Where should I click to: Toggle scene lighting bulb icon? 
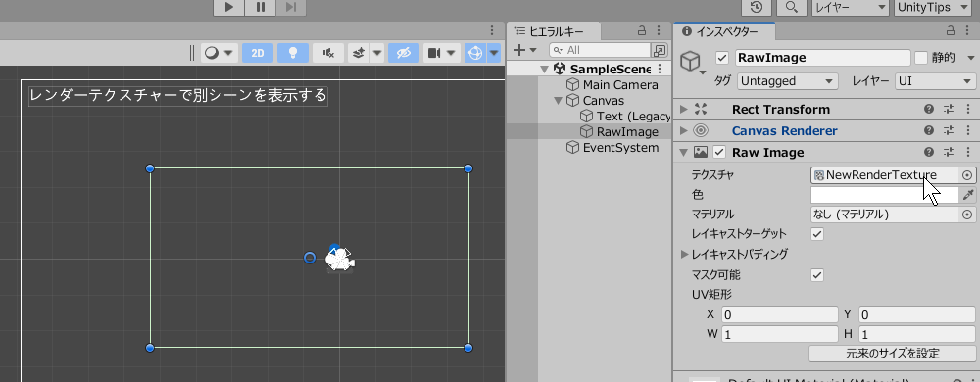(292, 53)
